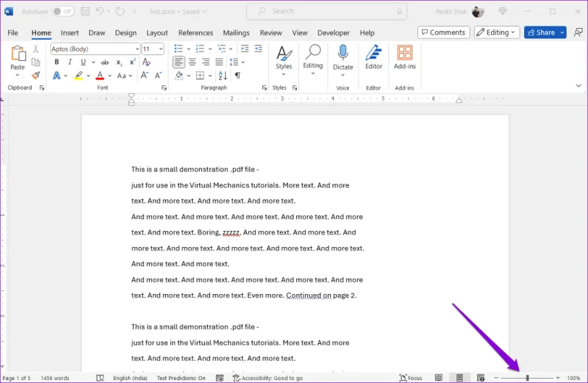Click the Cut scissors icon
This screenshot has height=383, width=588.
(x=35, y=49)
